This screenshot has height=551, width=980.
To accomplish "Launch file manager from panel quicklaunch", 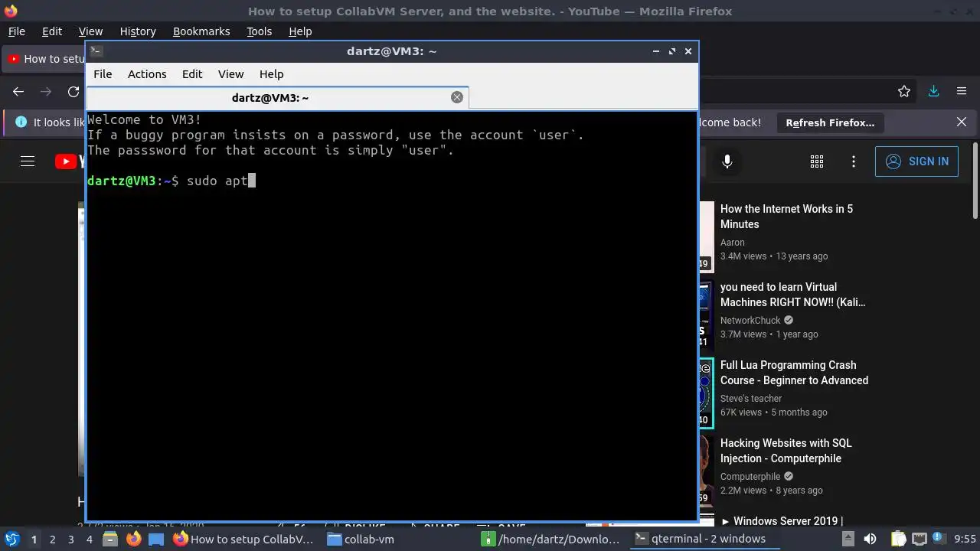I will (110, 540).
